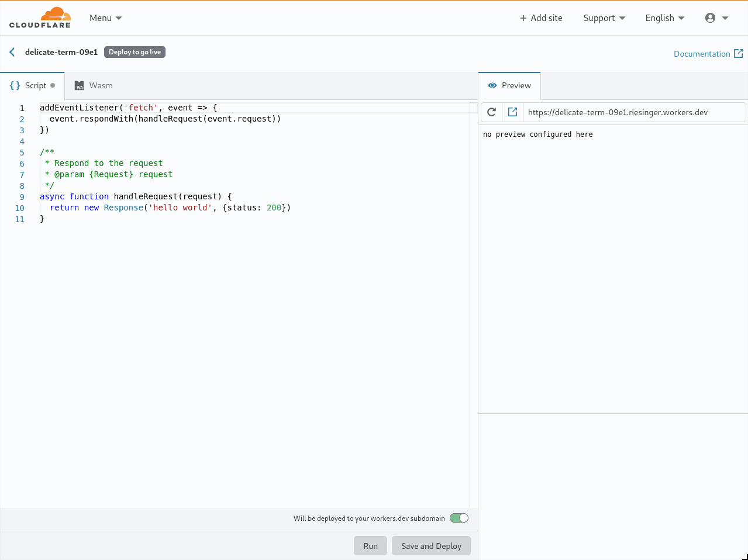Click the Wasm file icon
The width and height of the screenshot is (748, 560).
tap(80, 86)
